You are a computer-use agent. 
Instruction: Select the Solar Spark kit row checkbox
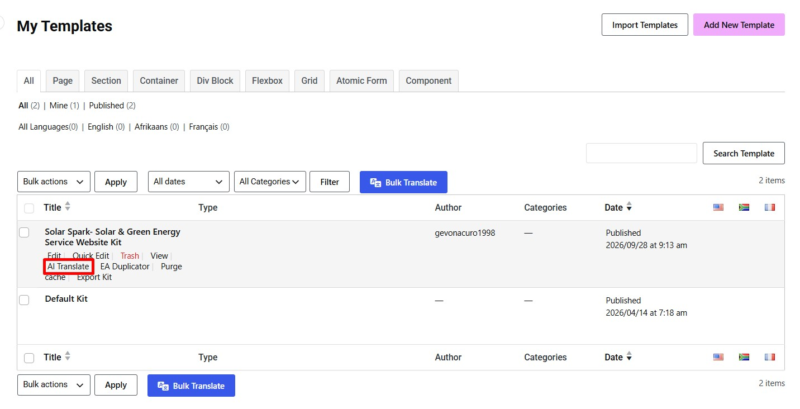click(24, 233)
